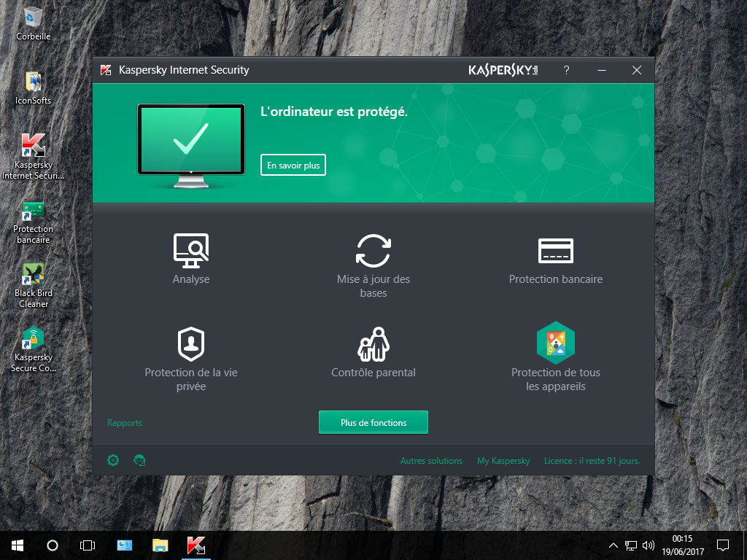747x560 pixels.
Task: Click the help question mark in title bar
Action: (x=566, y=70)
